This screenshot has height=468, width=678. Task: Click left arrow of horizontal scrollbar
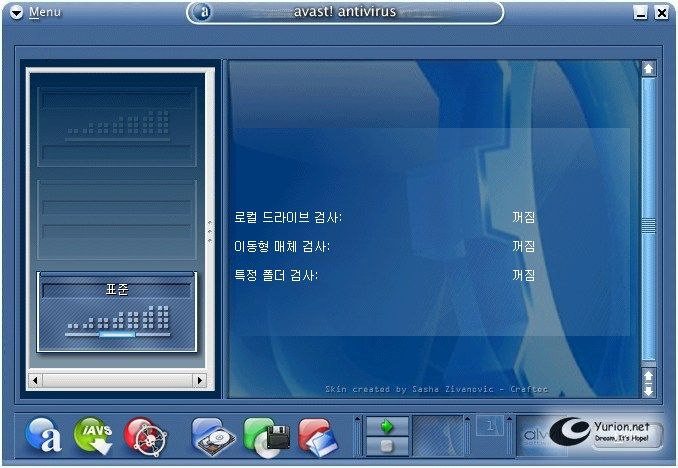tap(35, 380)
